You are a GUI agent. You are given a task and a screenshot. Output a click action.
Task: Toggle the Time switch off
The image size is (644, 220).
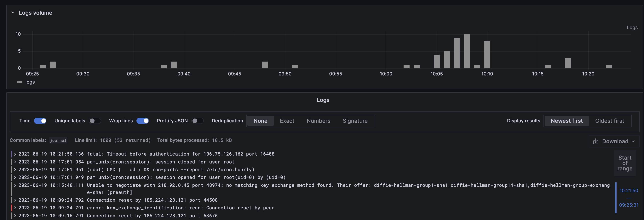pyautogui.click(x=40, y=121)
